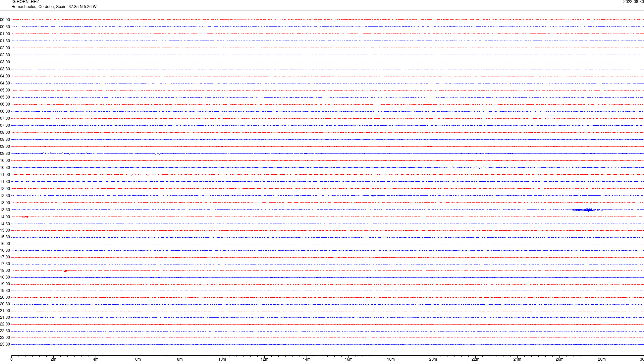Select the 09:30 time row label
The height and width of the screenshot is (362, 644).
(5, 154)
